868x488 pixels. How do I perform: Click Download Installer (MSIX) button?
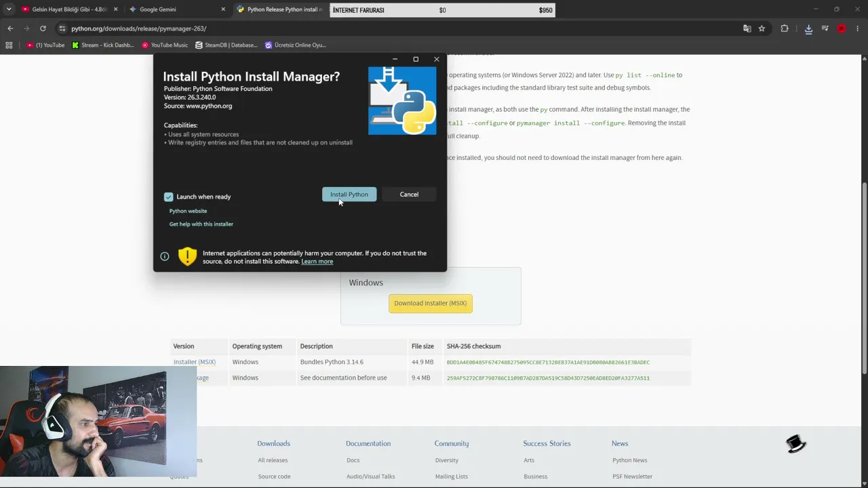pos(431,303)
